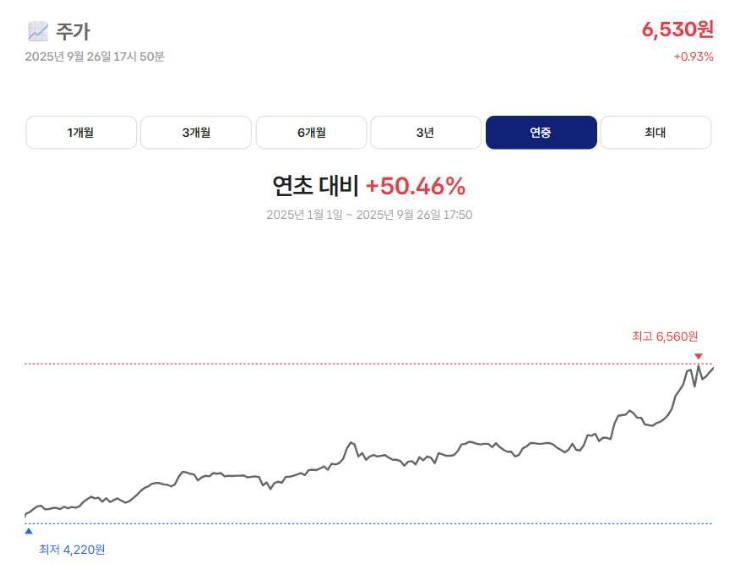Click the blue triangle low-price marker
The image size is (742, 565).
pos(28,532)
